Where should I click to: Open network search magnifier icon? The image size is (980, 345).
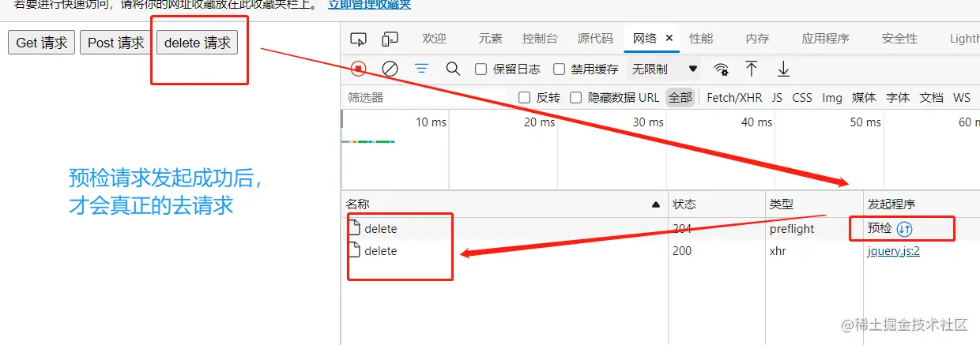(x=453, y=69)
